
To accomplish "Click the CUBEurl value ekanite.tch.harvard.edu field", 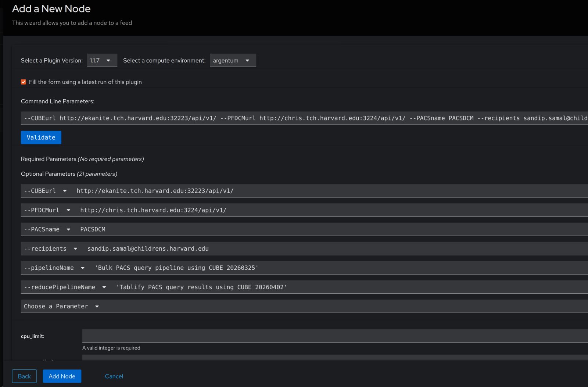I will [331, 191].
